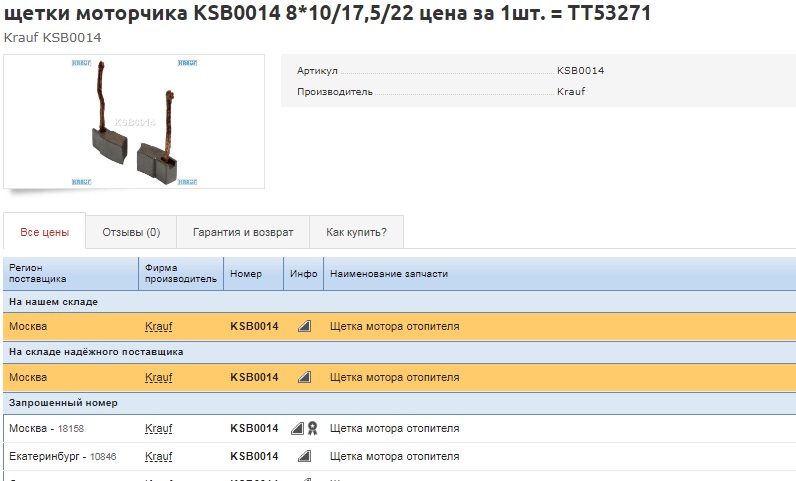Click Инфо column header
This screenshot has height=481, width=796.
coord(304,273)
